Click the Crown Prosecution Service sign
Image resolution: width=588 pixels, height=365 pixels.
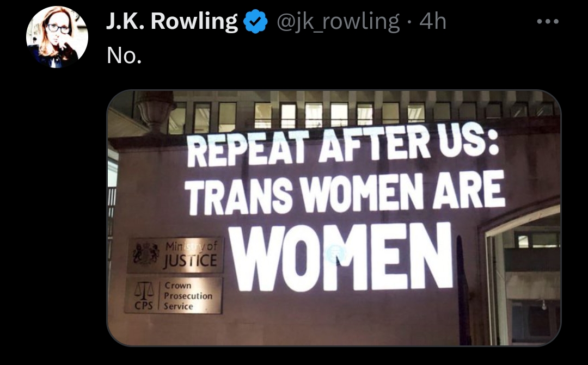point(174,295)
